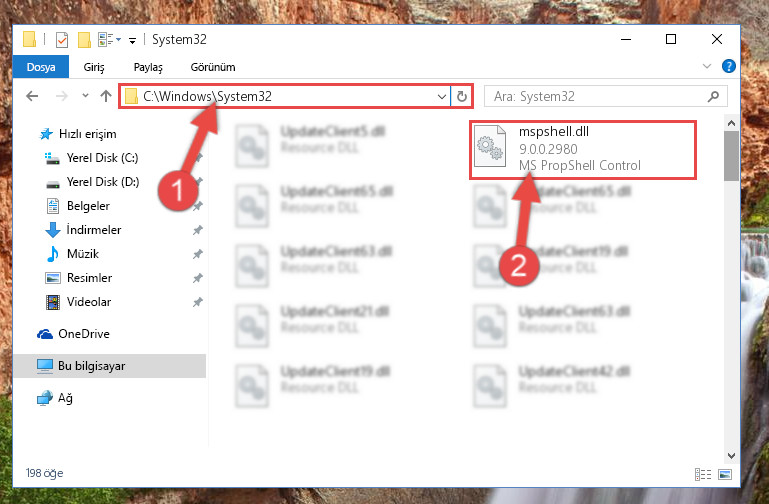This screenshot has height=504, width=769.
Task: Switch to details view in status bar
Action: (x=703, y=474)
